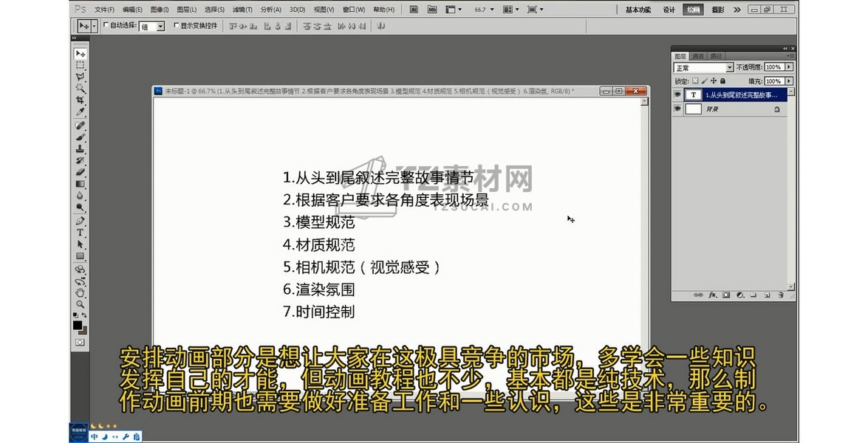Switch to the 摄影 workspace
The image size is (868, 443).
[718, 10]
